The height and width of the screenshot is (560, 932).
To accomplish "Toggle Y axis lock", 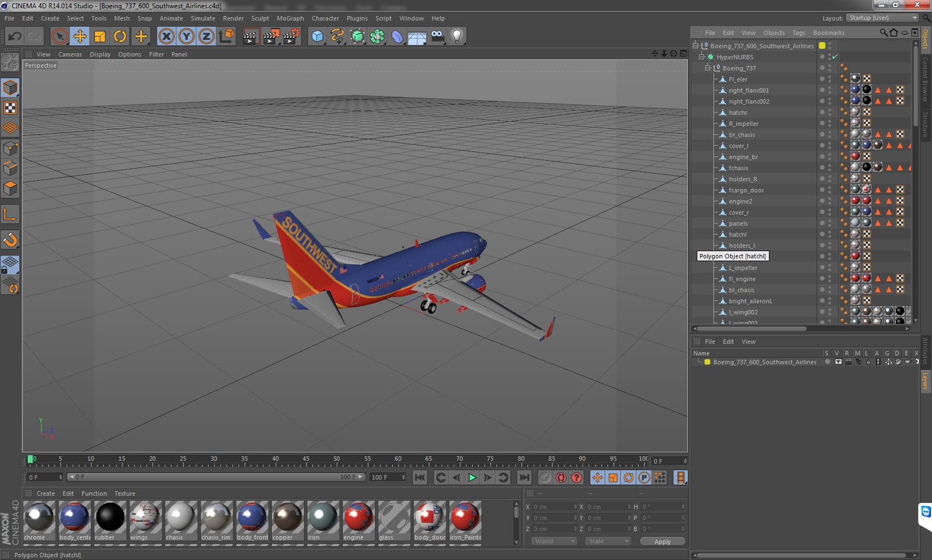I will 186,37.
